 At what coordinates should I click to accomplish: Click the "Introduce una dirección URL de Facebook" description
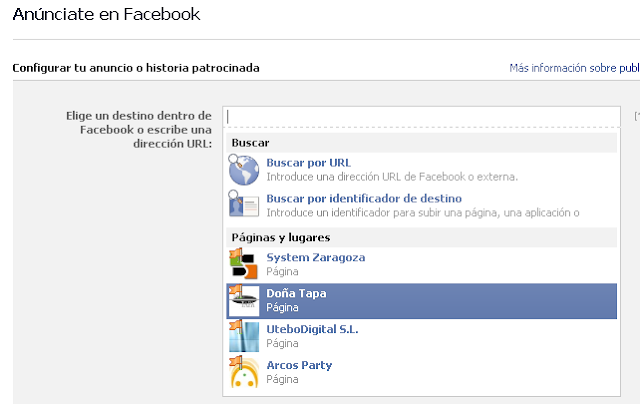pyautogui.click(x=392, y=177)
